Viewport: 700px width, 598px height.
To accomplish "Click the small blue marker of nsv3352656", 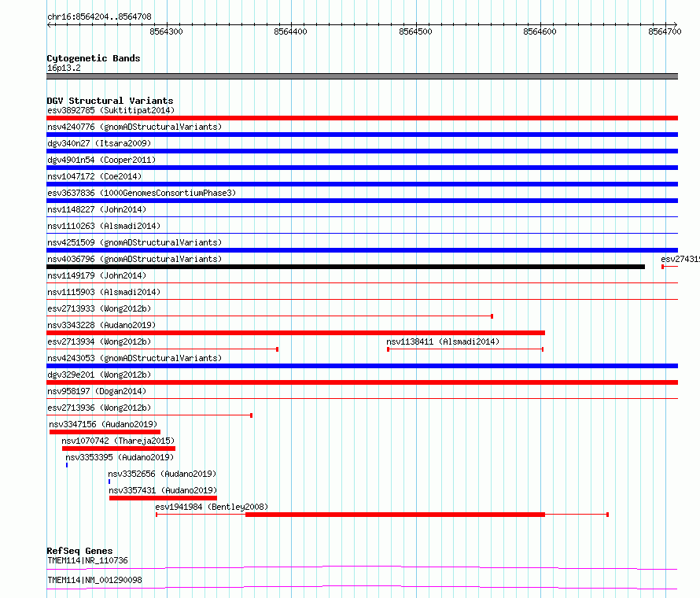I will click(x=109, y=482).
